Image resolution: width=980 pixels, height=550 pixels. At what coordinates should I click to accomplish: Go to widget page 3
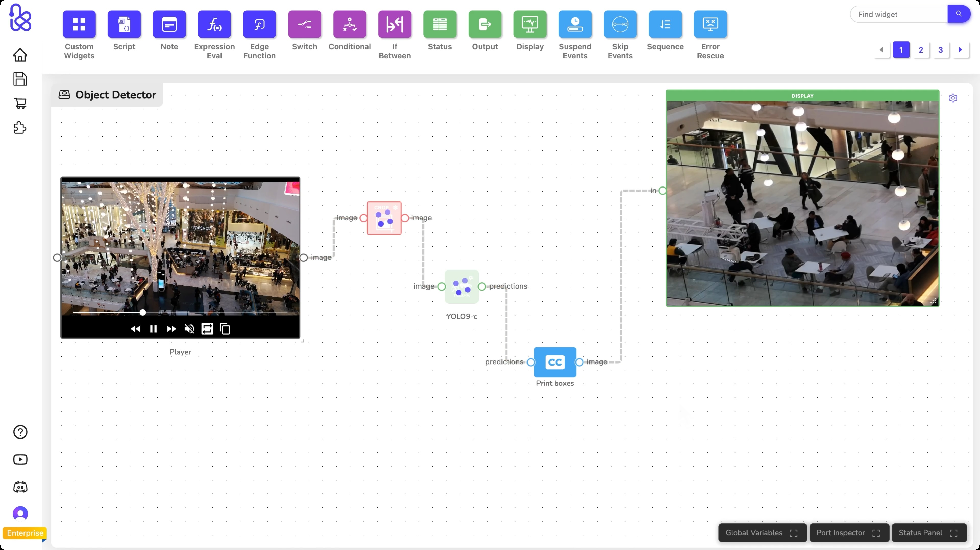coord(940,50)
